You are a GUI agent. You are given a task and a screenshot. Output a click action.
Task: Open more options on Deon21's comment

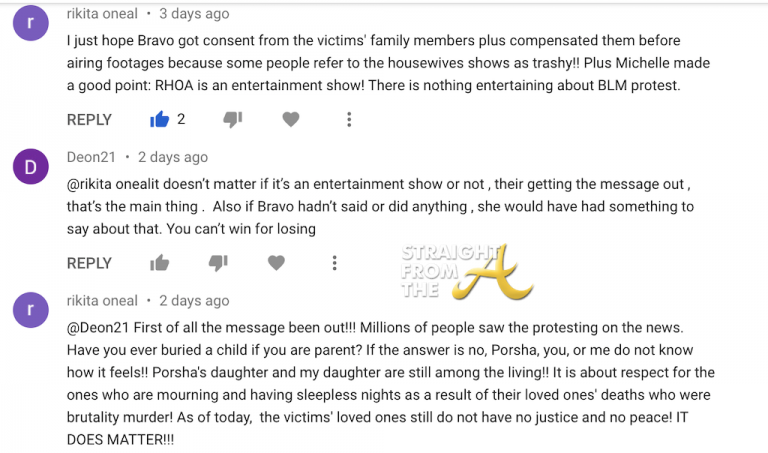(335, 263)
